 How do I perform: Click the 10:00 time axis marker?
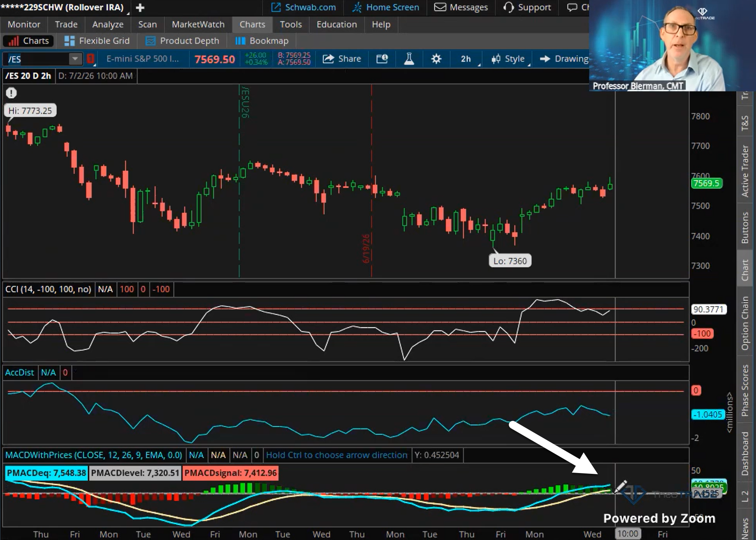628,534
